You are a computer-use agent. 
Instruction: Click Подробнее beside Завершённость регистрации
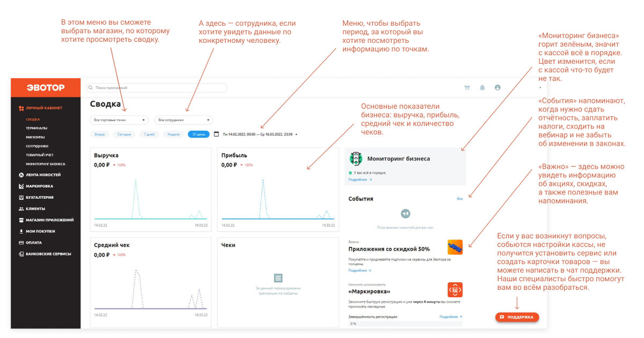coord(451,317)
